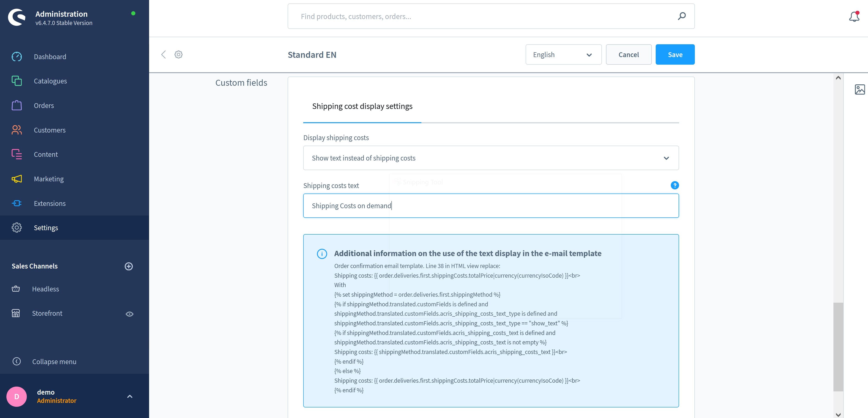Click the scrollbar up arrow

pyautogui.click(x=838, y=78)
